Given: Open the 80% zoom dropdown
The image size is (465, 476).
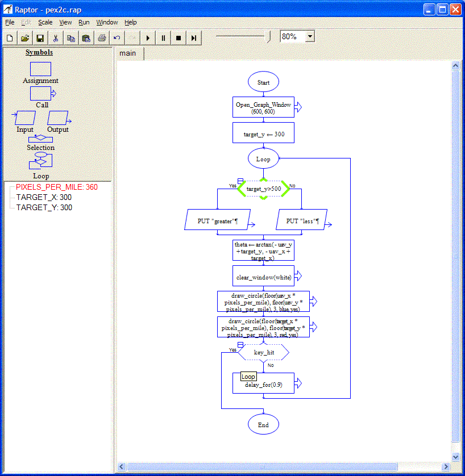Looking at the screenshot, I should tap(310, 36).
